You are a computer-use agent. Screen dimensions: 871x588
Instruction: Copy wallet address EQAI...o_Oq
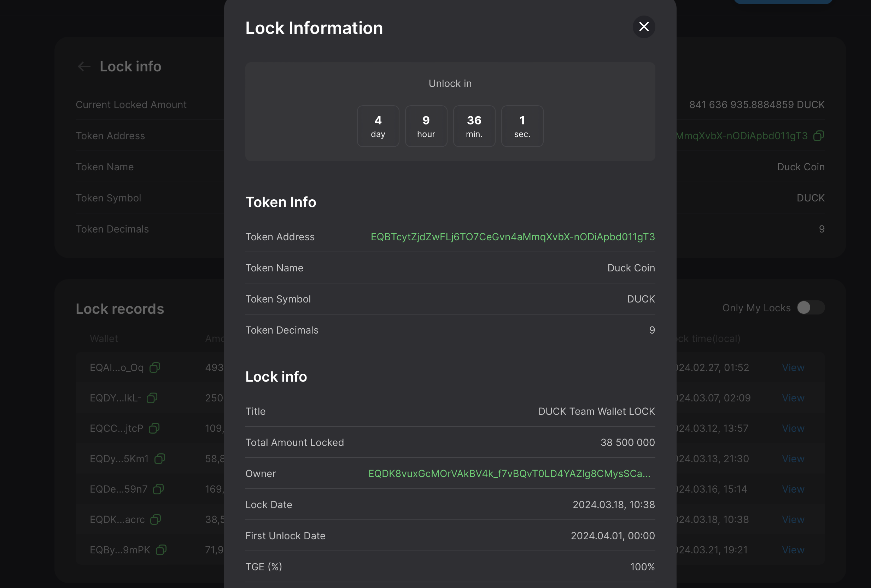[x=155, y=367]
